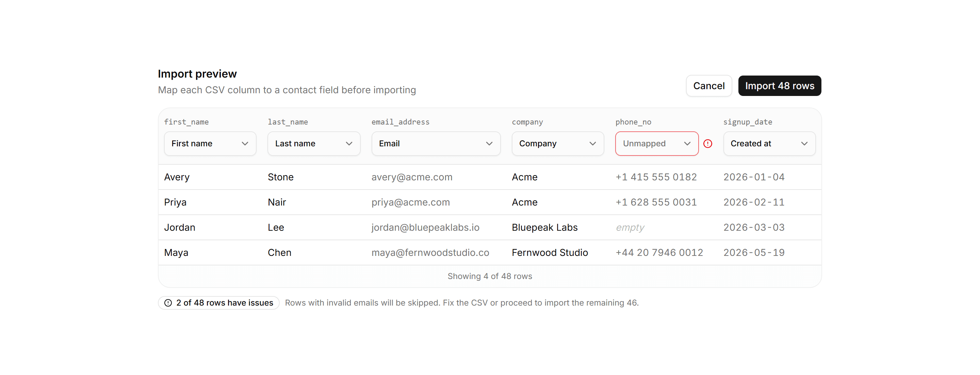The height and width of the screenshot is (375, 980).
Task: Click the invalid emails will be skipped note
Action: tap(462, 303)
